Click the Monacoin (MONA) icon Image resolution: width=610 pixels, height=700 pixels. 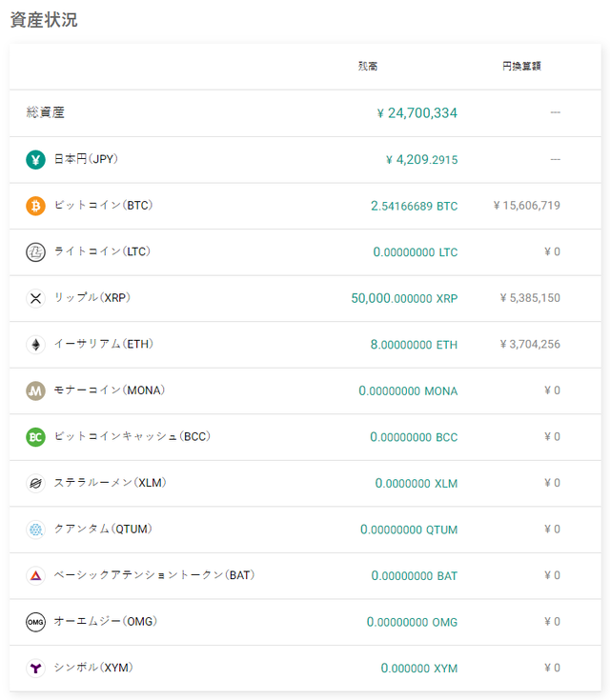pos(36,390)
